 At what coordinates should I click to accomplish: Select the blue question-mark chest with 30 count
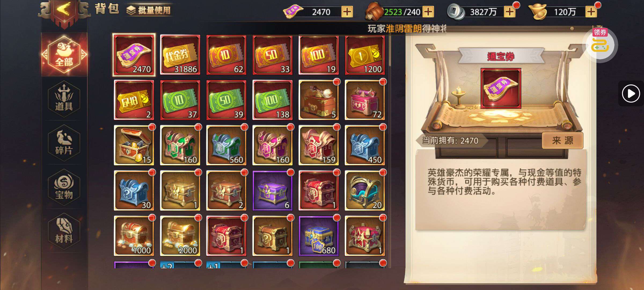pyautogui.click(x=134, y=190)
